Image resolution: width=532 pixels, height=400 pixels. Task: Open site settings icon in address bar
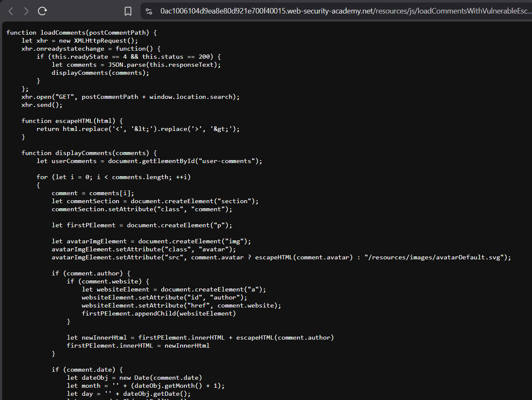click(x=149, y=11)
